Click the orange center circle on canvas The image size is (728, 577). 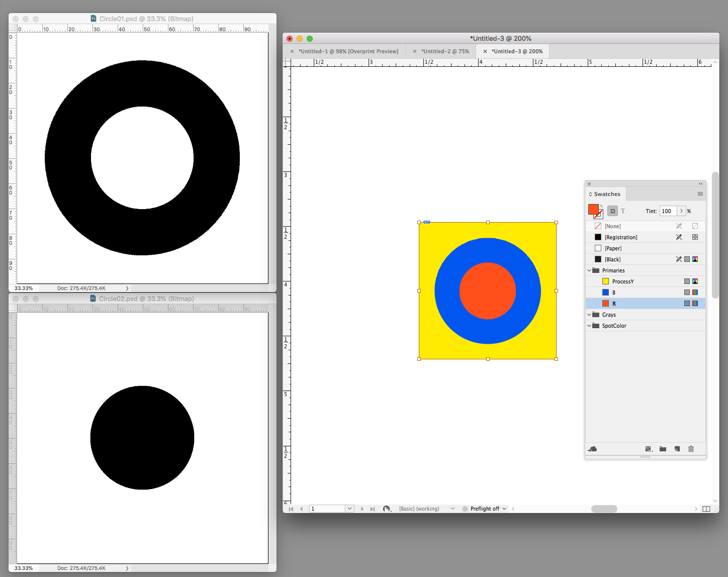[x=488, y=291]
